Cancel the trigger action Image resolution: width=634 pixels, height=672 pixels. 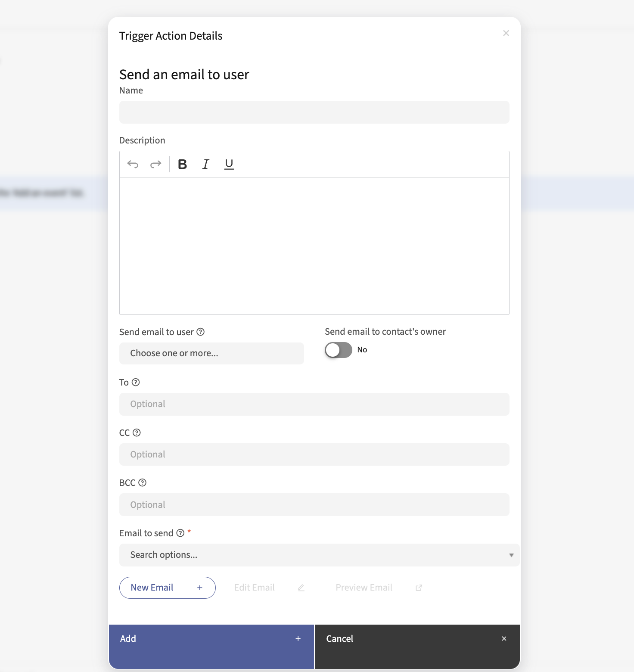point(417,638)
